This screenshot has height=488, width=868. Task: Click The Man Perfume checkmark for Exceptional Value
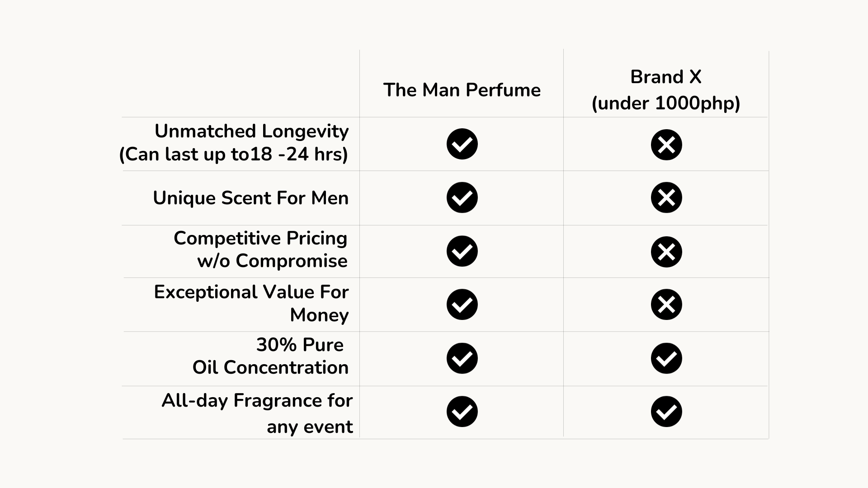tap(462, 305)
